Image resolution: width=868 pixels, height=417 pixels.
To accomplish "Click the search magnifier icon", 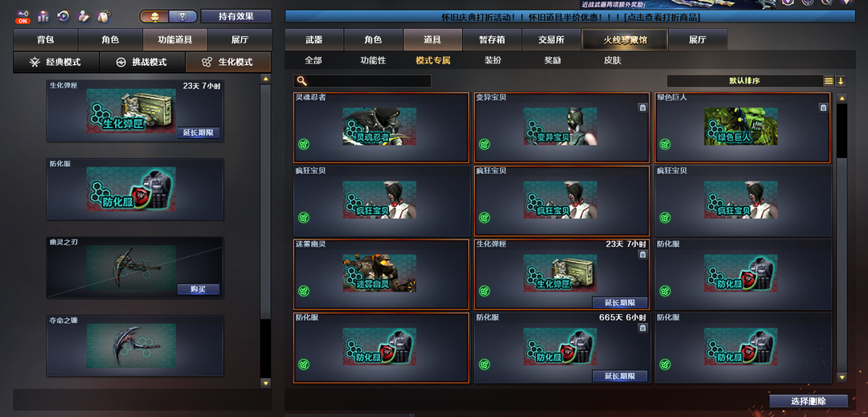I will (301, 80).
